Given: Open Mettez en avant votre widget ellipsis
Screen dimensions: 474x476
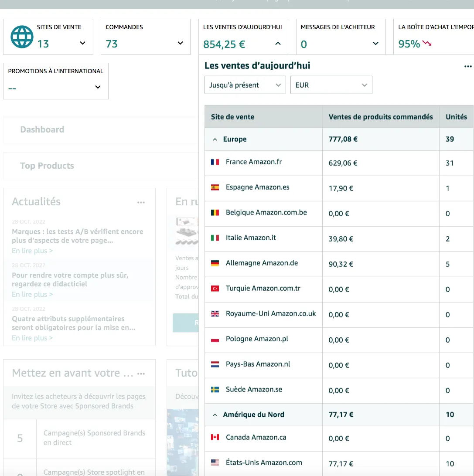Looking at the screenshot, I should point(141,374).
